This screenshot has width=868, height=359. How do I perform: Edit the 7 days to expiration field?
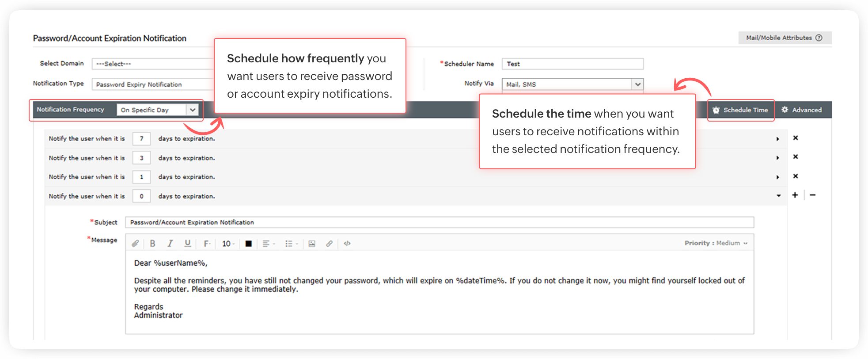click(142, 139)
